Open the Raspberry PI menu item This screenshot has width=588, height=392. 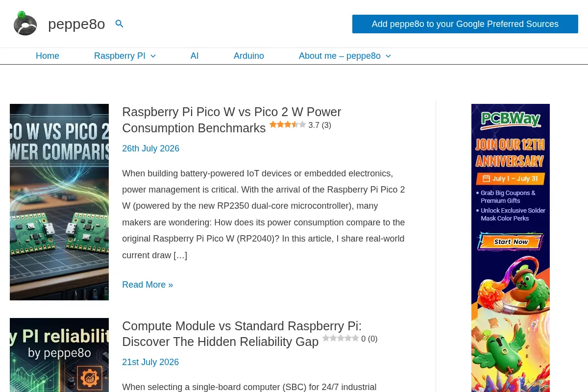coord(120,56)
